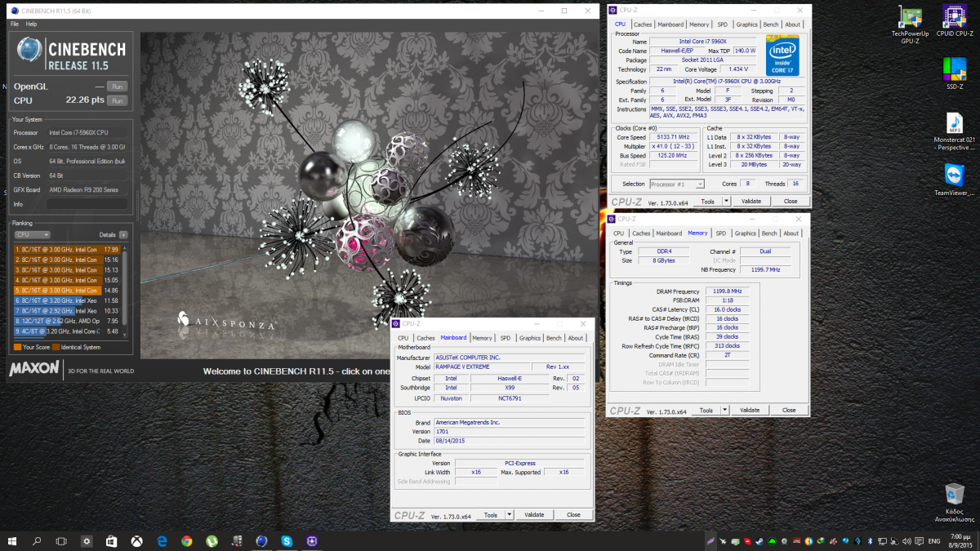Screen dimensions: 980x551
Task: Open the Cinebench Help menu
Action: [x=31, y=24]
